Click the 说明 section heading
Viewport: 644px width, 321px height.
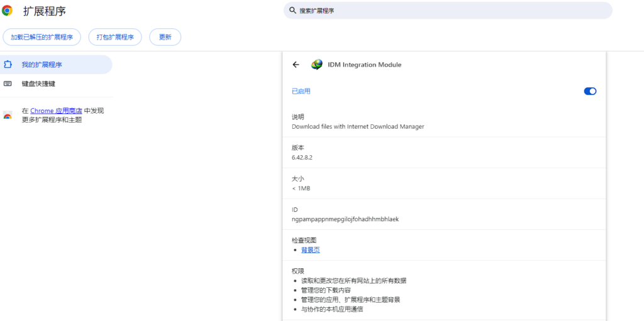297,117
